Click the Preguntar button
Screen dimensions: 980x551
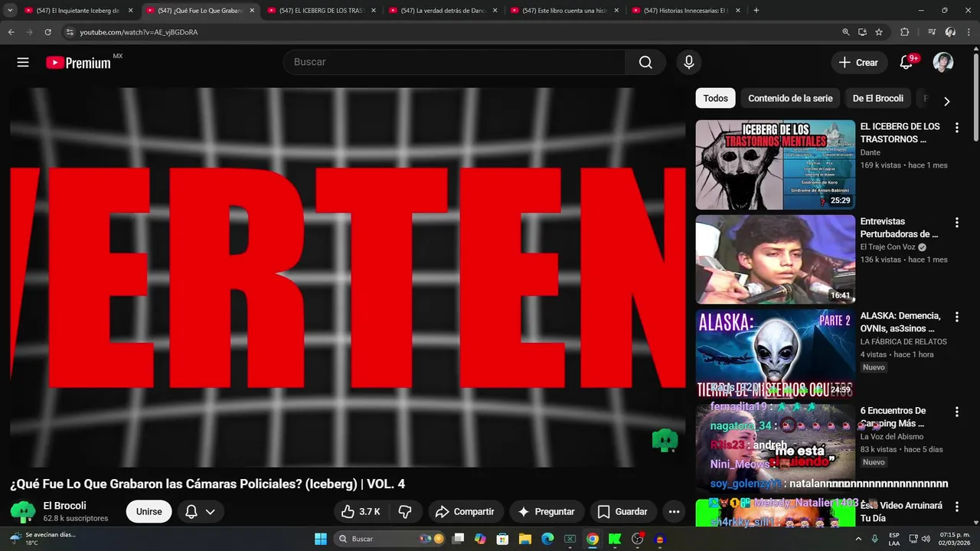[546, 511]
